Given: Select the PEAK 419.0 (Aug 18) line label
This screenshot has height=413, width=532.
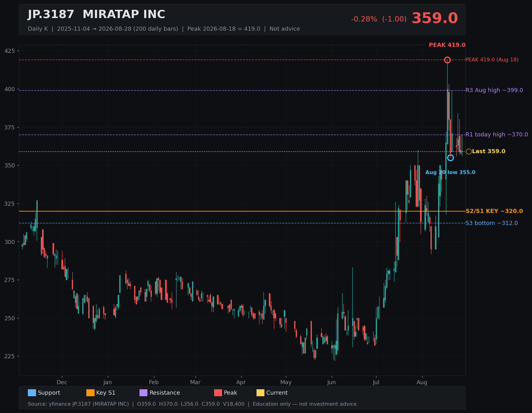Looking at the screenshot, I should [492, 60].
